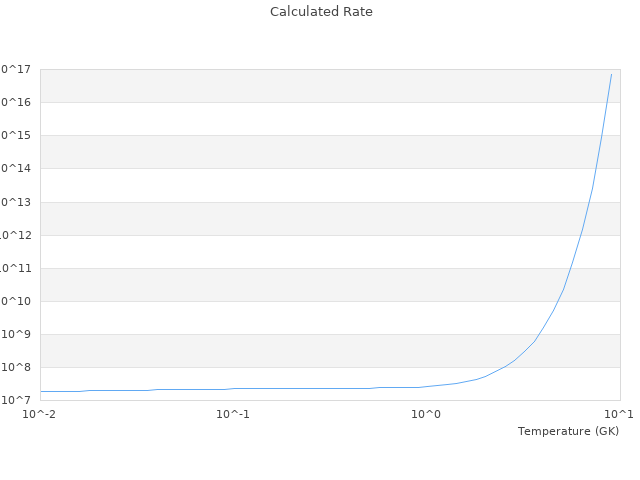Click the 10^7 y-axis tick label
This screenshot has width=640, height=480.
(16, 400)
